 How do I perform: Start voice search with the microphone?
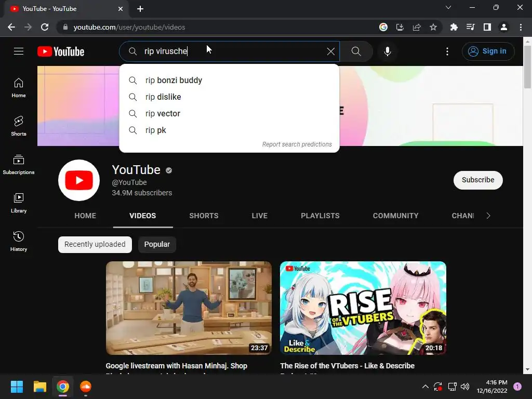pos(387,51)
